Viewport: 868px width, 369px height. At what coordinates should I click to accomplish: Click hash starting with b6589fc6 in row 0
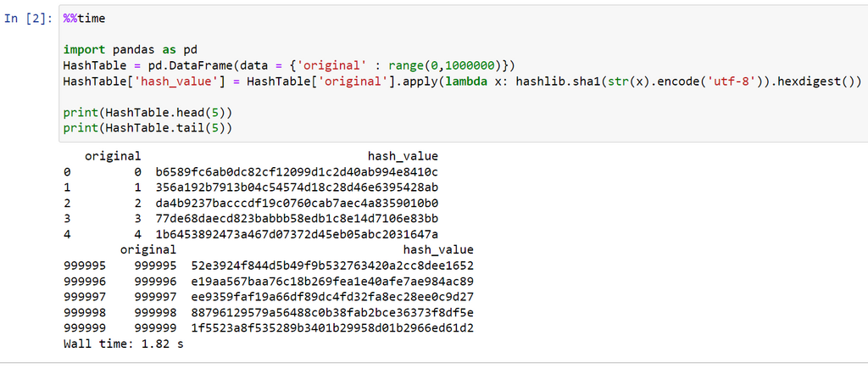click(298, 171)
